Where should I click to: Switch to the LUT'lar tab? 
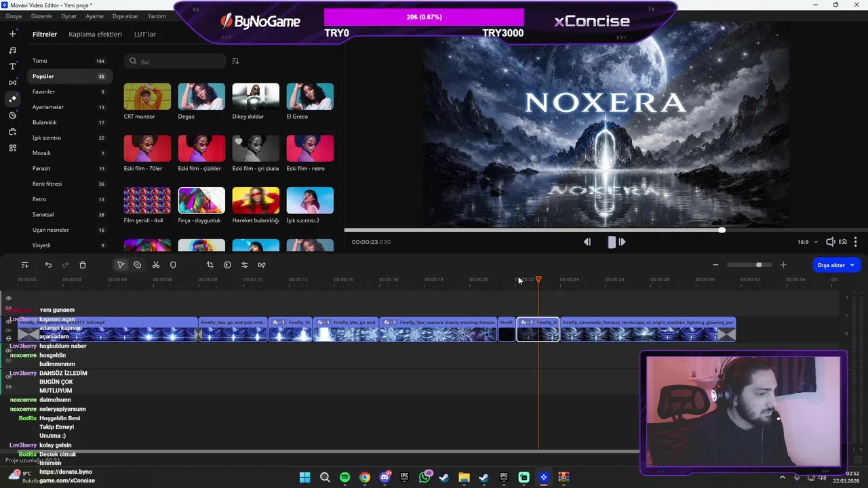[x=145, y=34]
